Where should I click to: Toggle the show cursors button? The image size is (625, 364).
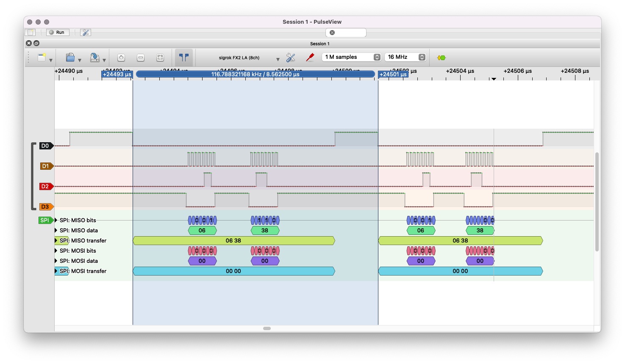184,58
